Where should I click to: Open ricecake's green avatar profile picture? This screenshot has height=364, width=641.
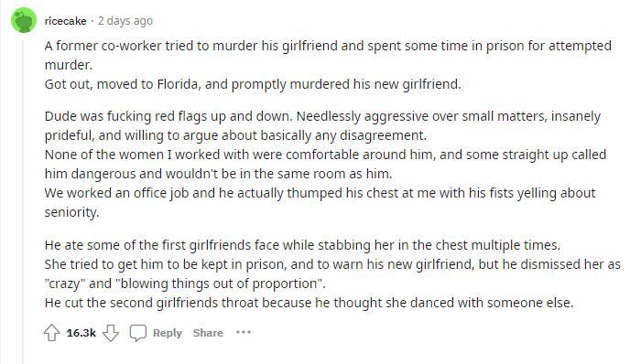tap(24, 20)
